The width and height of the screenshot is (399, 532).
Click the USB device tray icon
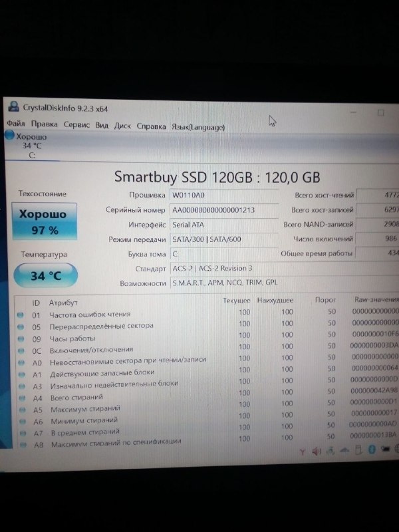point(358,450)
